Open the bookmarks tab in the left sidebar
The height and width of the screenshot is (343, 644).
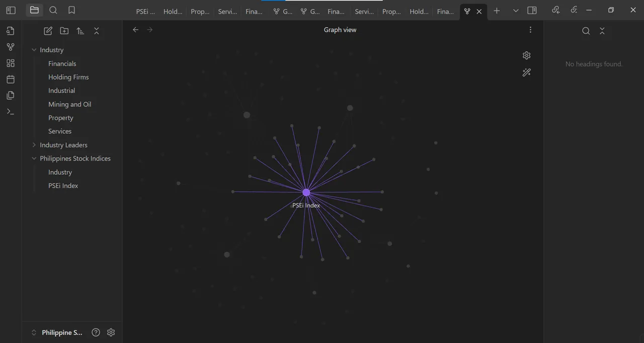coord(71,10)
